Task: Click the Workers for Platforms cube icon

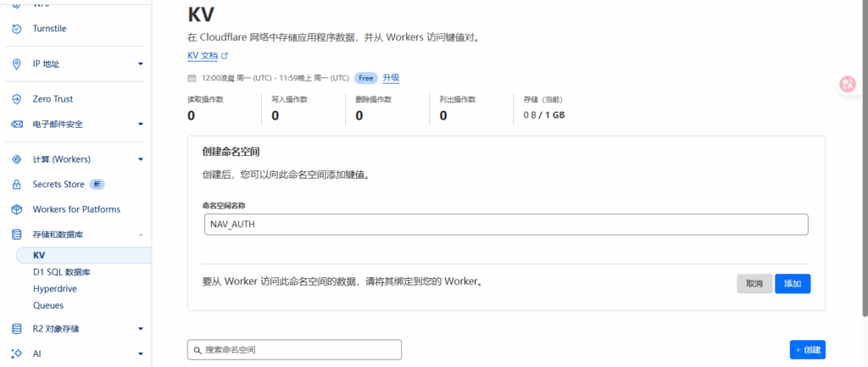Action: pos(16,209)
